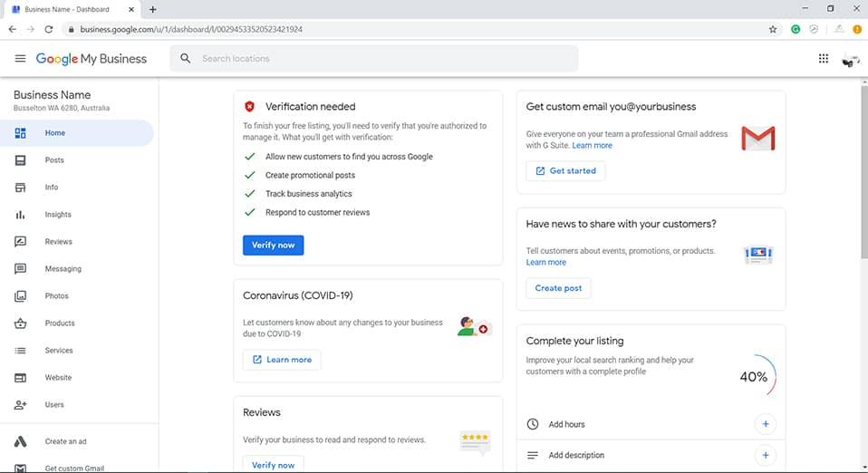The height and width of the screenshot is (473, 868).
Task: Open the hamburger main menu
Action: (x=20, y=58)
